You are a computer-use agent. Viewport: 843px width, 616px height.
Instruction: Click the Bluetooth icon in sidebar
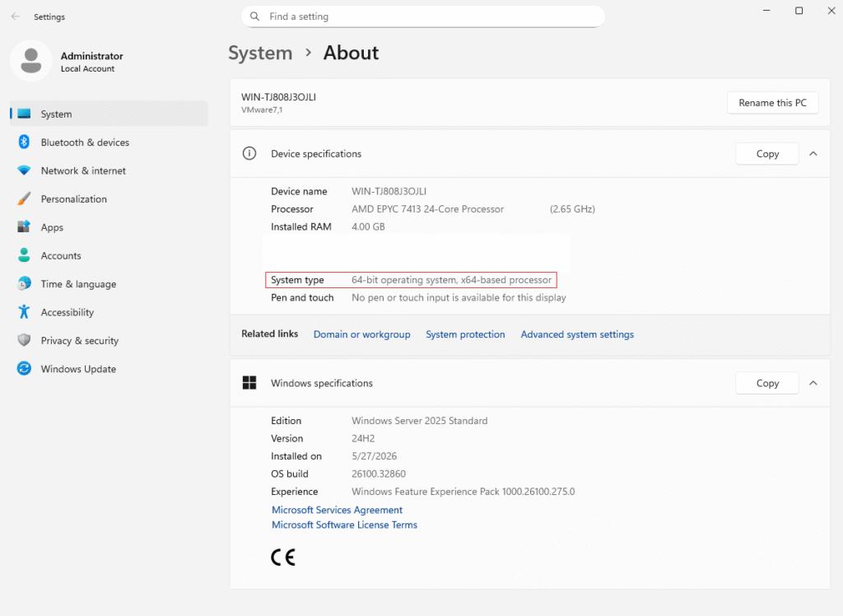[x=24, y=142]
